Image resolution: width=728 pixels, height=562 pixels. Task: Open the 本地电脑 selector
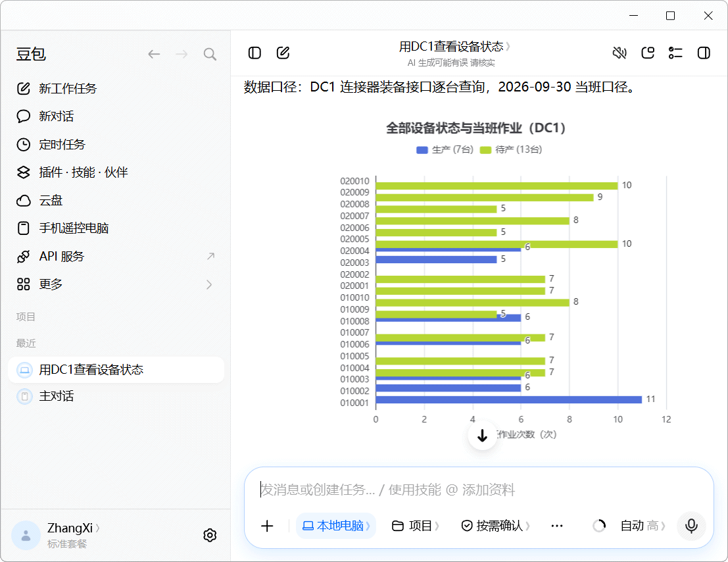[x=335, y=526]
